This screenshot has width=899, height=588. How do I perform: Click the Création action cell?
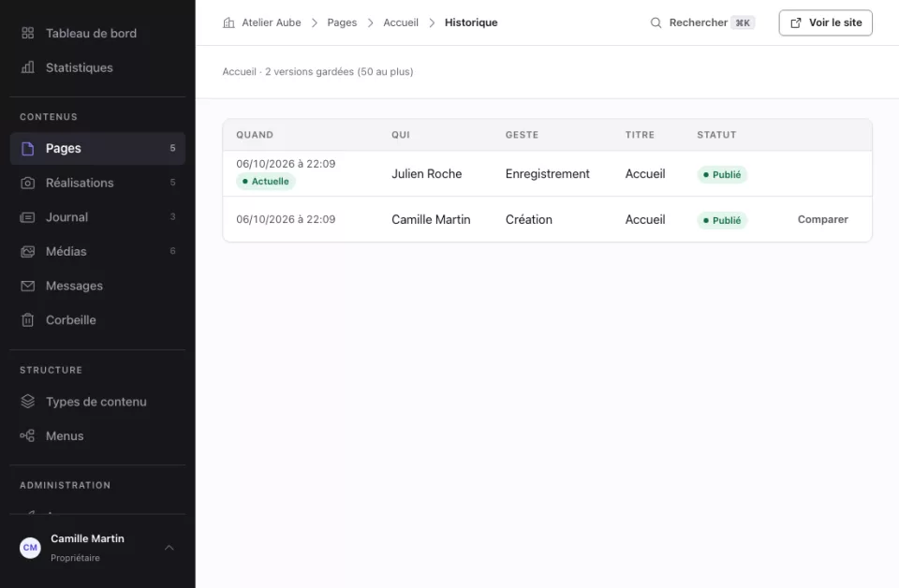[x=528, y=219]
